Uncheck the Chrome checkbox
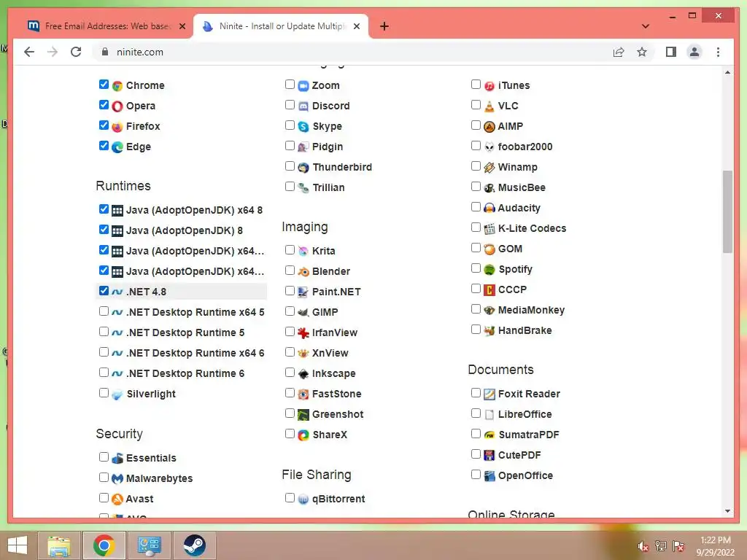 click(x=104, y=85)
